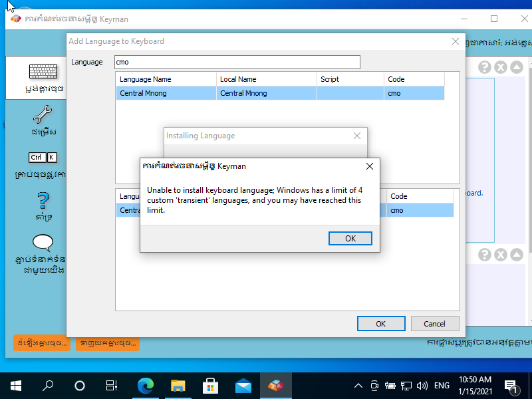Click the remove X icon on lower keyboard entry

[x=501, y=255]
